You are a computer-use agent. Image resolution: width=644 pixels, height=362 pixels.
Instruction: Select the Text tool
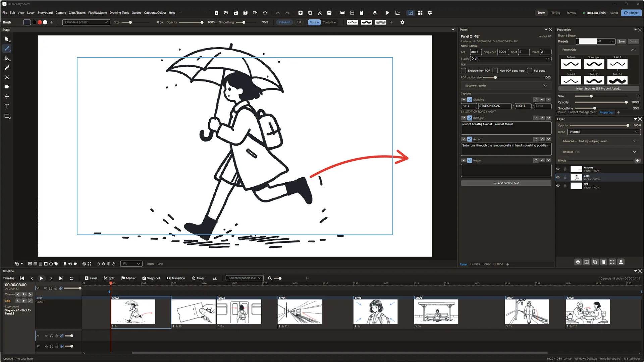point(7,106)
